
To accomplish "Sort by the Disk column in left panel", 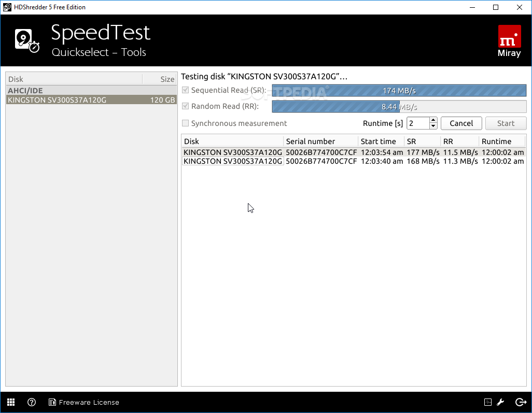I will [74, 79].
